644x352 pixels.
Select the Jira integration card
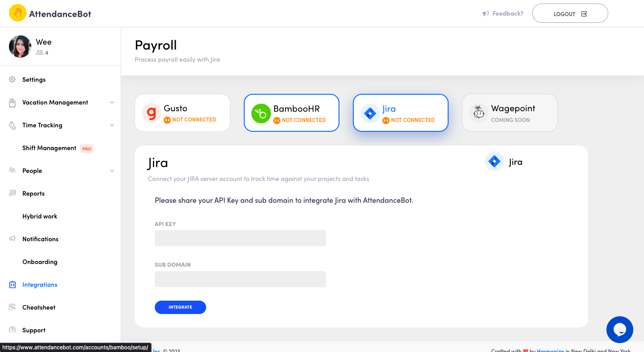(x=401, y=113)
